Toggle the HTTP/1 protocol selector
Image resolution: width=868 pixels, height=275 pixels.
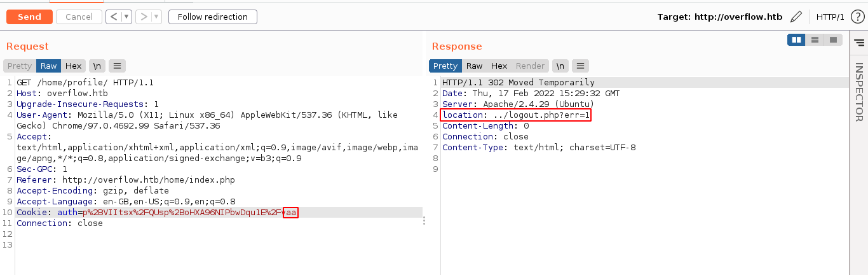point(830,17)
